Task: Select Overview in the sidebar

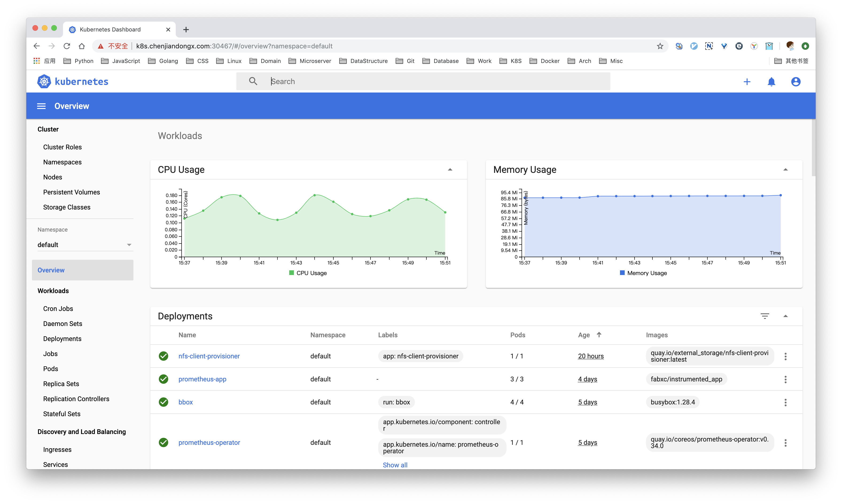Action: 82,270
